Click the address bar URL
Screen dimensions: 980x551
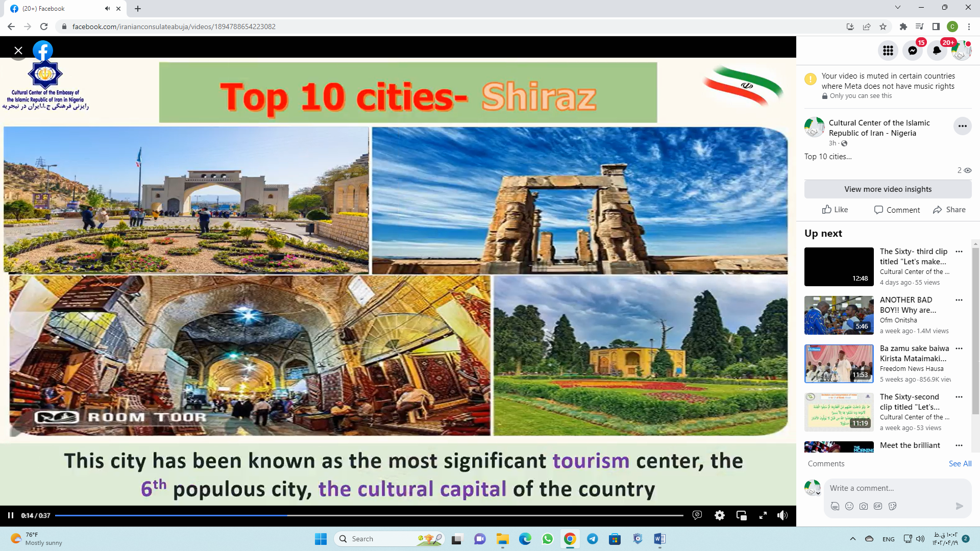pos(174,27)
